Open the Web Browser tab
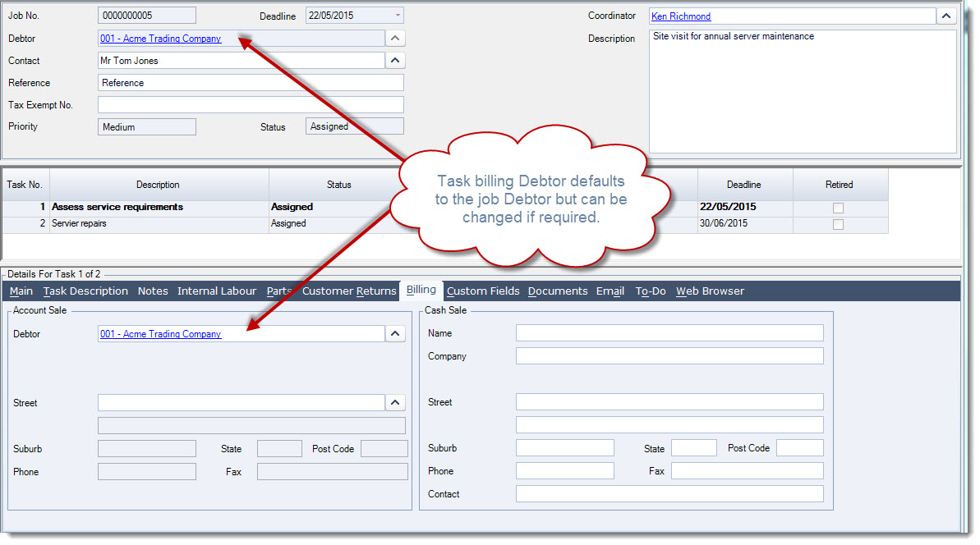The height and width of the screenshot is (545, 980). (710, 291)
